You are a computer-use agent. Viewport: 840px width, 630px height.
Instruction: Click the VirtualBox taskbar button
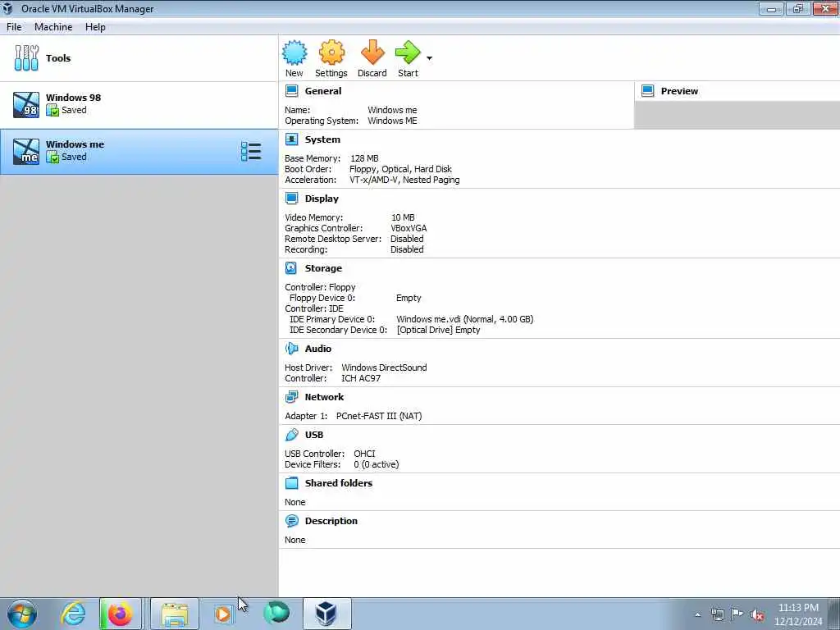tap(326, 614)
